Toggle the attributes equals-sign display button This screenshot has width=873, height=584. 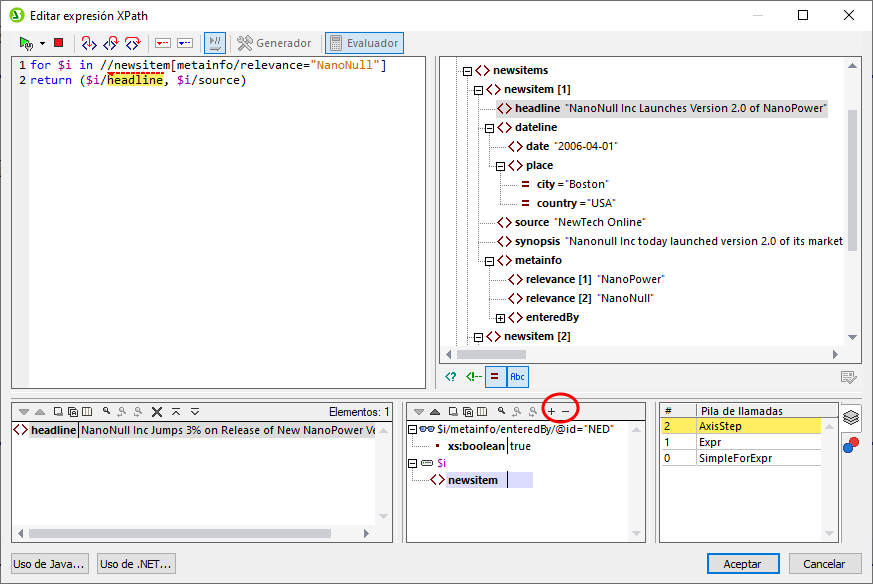pyautogui.click(x=495, y=377)
